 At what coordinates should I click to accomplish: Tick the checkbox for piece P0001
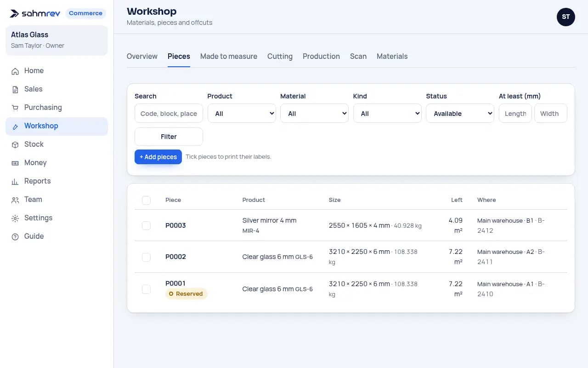point(146,289)
